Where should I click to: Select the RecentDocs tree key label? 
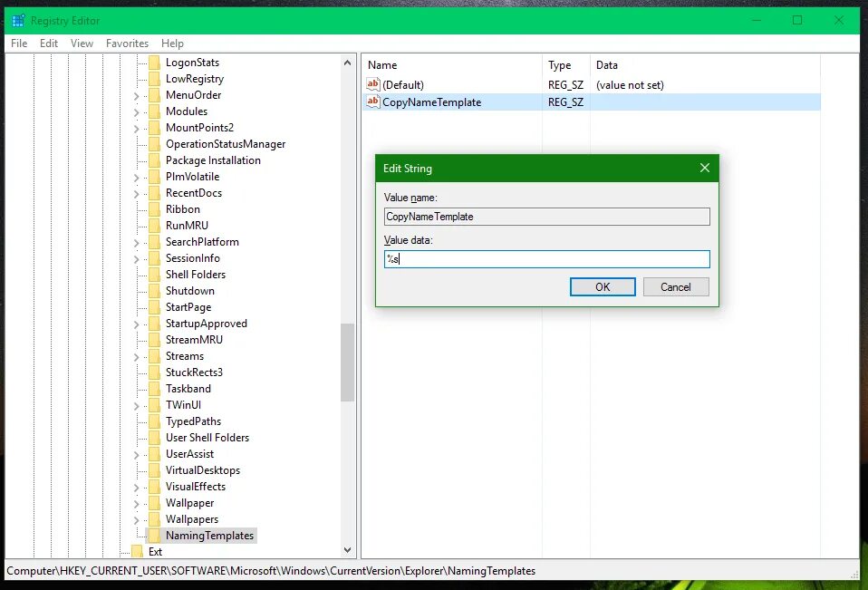[x=194, y=193]
